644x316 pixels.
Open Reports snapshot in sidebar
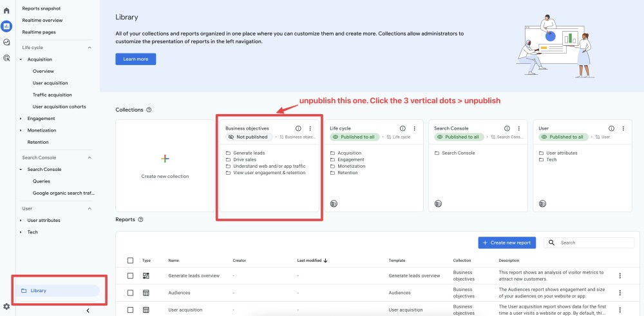(42, 8)
